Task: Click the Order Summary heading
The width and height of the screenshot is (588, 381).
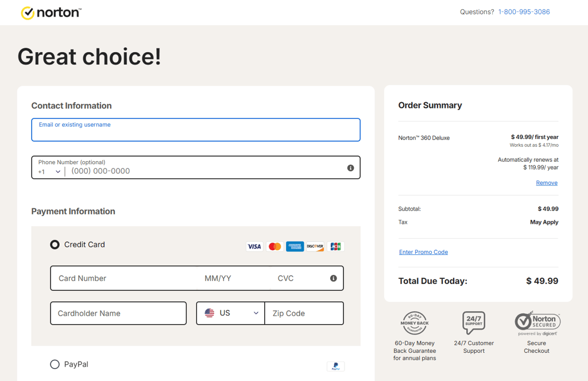Action: [430, 105]
